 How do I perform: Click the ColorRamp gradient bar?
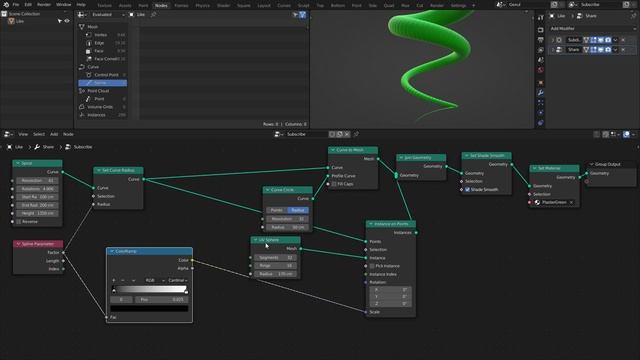150,289
